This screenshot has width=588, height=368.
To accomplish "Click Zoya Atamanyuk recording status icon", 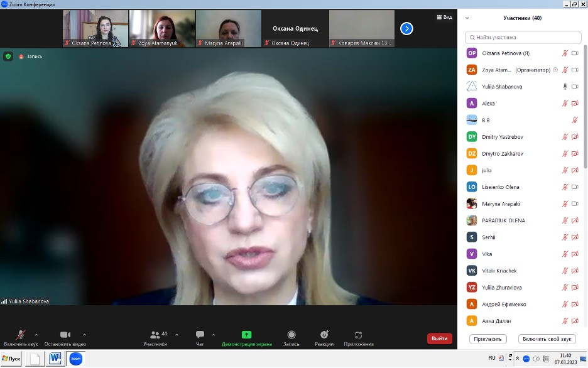I will tap(555, 70).
